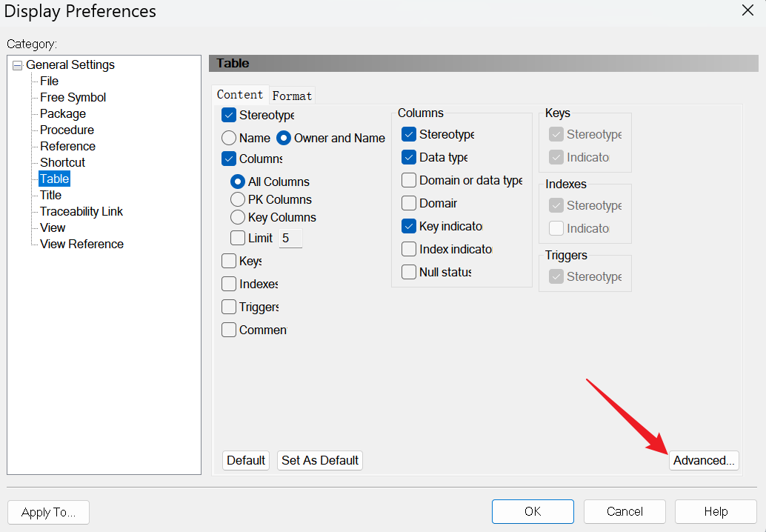Select Procedure in the category list
Viewport: 766px width, 532px height.
pos(67,130)
